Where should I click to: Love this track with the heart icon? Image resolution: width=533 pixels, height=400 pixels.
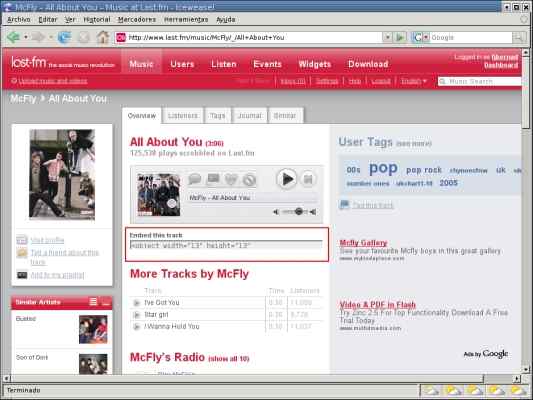click(x=231, y=179)
